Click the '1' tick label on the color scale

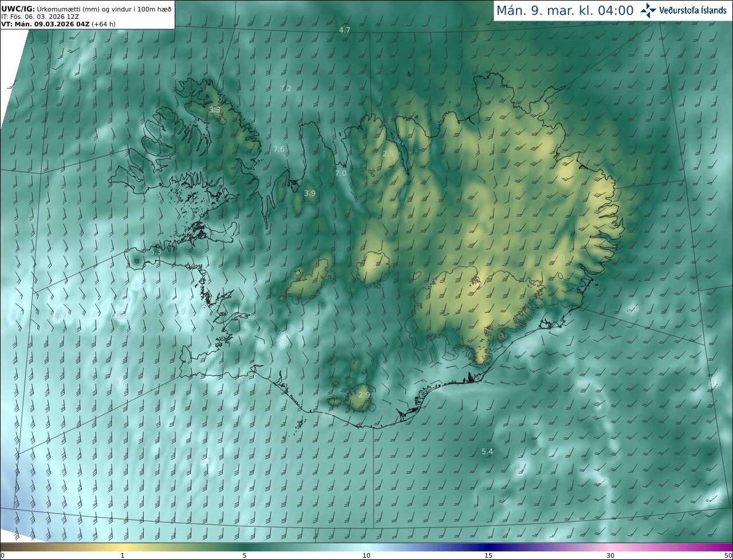(x=122, y=555)
